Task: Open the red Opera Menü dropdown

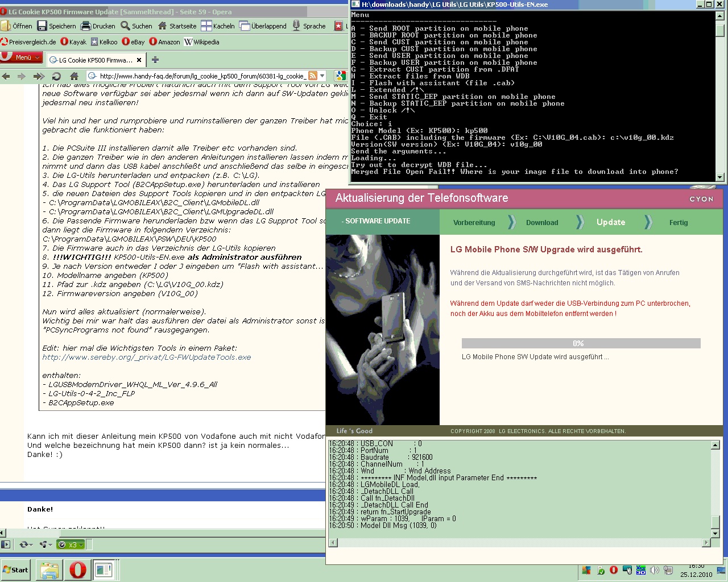Action: 22,57
